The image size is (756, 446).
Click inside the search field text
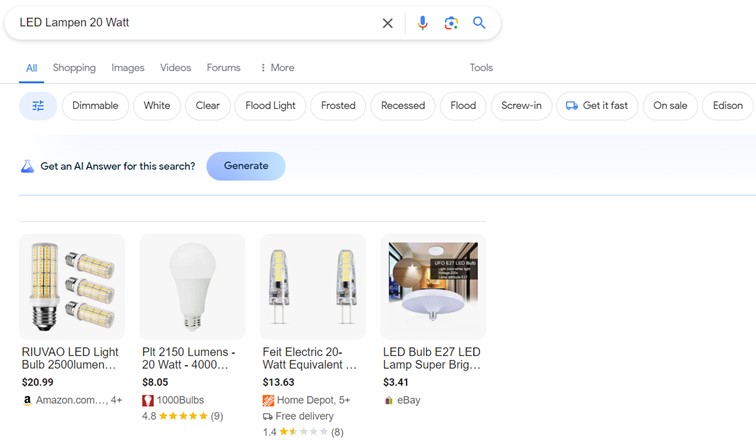point(74,23)
